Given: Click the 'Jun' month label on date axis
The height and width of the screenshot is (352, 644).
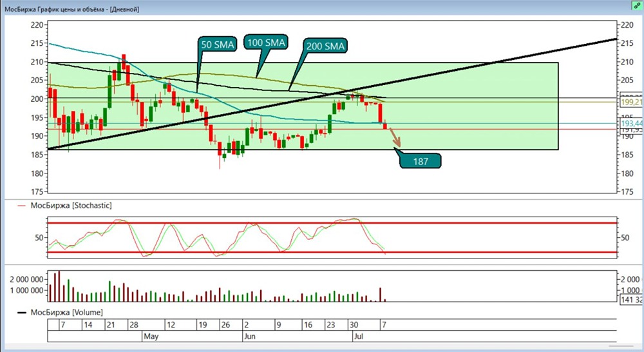Looking at the screenshot, I should point(250,337).
